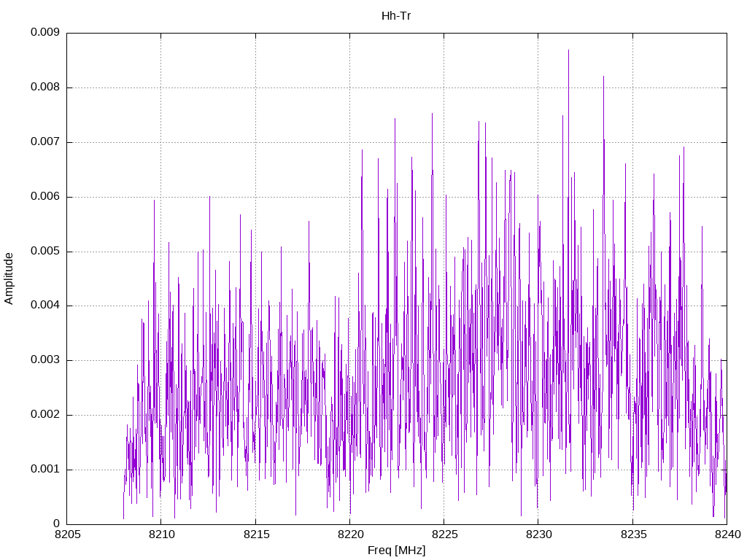
Task: Click the 0.006 y-axis tick label
Action: tap(45, 196)
